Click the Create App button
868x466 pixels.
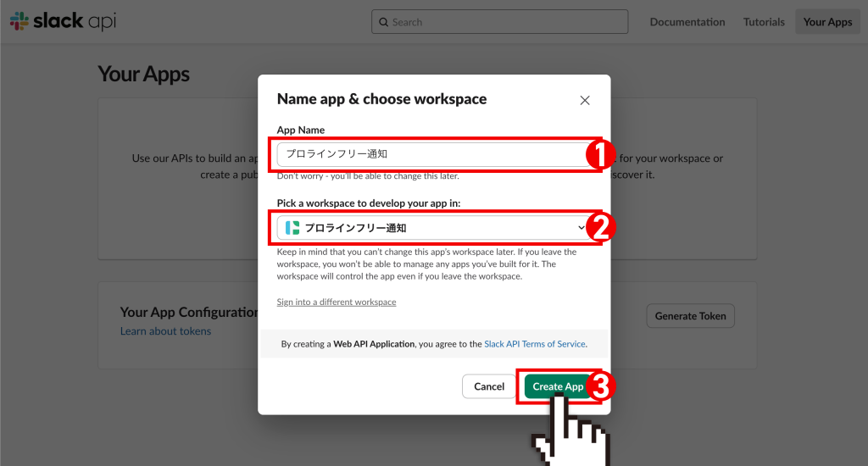pyautogui.click(x=558, y=386)
